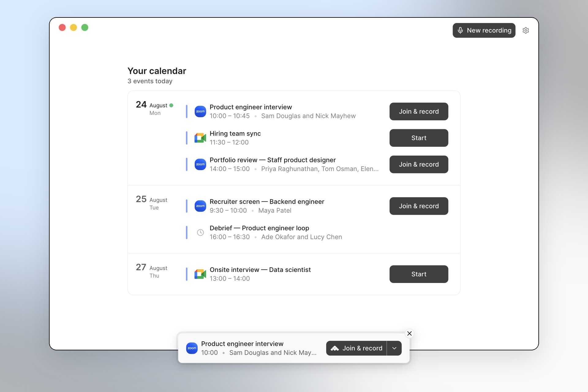
Task: Open settings via the gear icon
Action: pos(526,30)
